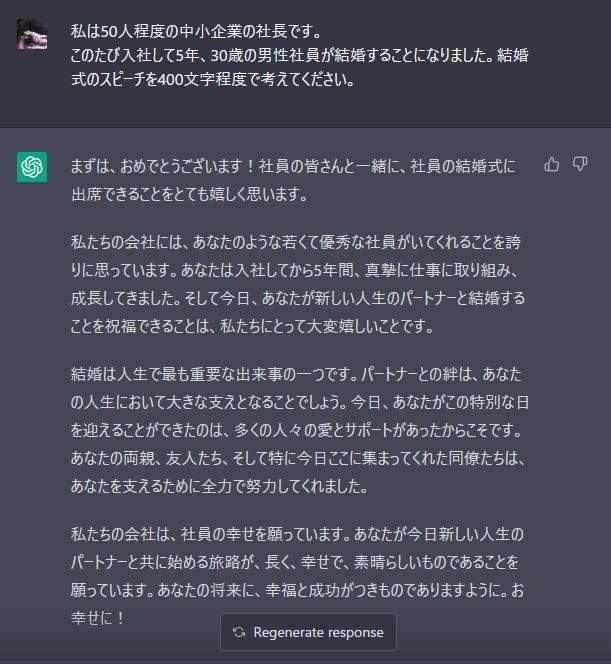611x664 pixels.
Task: Click the line starting を迎えることができたのは
Action: coord(297,430)
